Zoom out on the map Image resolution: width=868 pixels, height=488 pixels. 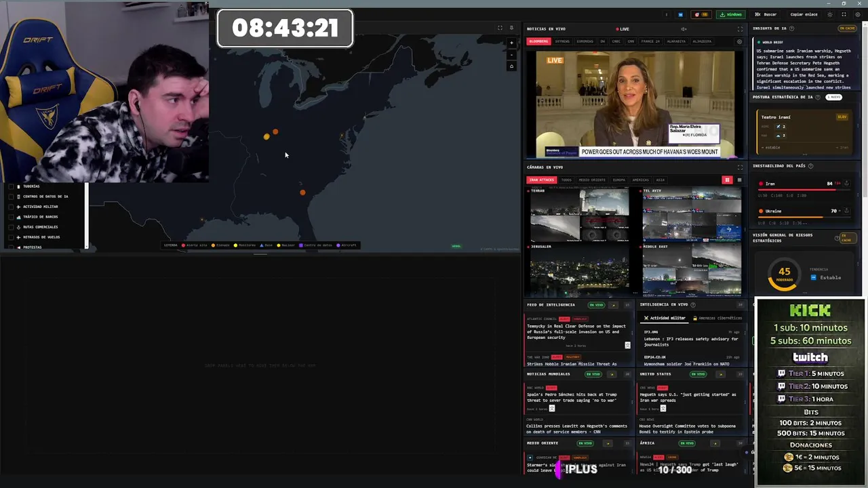point(512,54)
